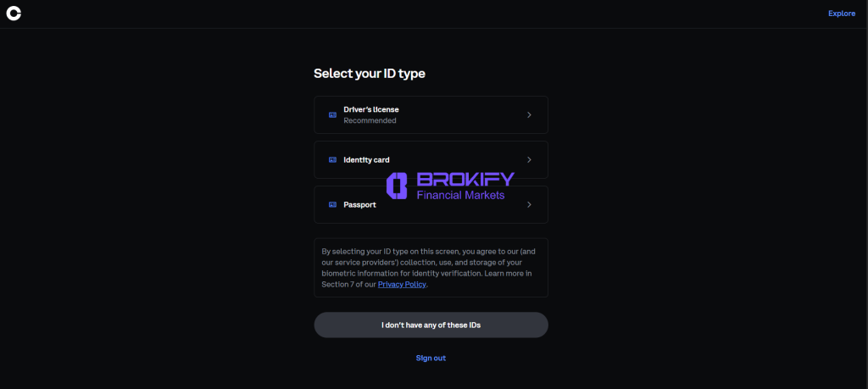Click the Passport row icon

tap(332, 204)
